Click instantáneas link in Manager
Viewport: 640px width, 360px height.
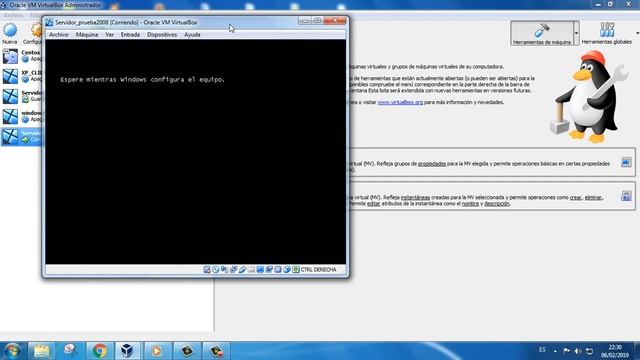415,198
